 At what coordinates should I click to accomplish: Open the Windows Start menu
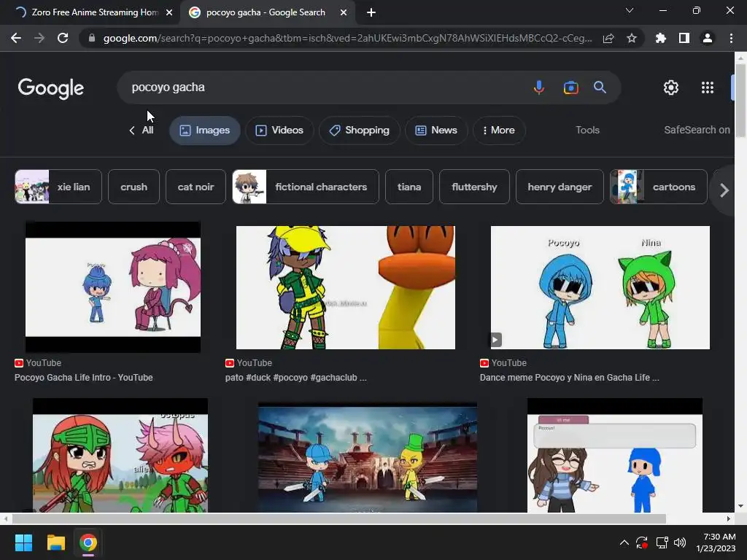(x=23, y=542)
